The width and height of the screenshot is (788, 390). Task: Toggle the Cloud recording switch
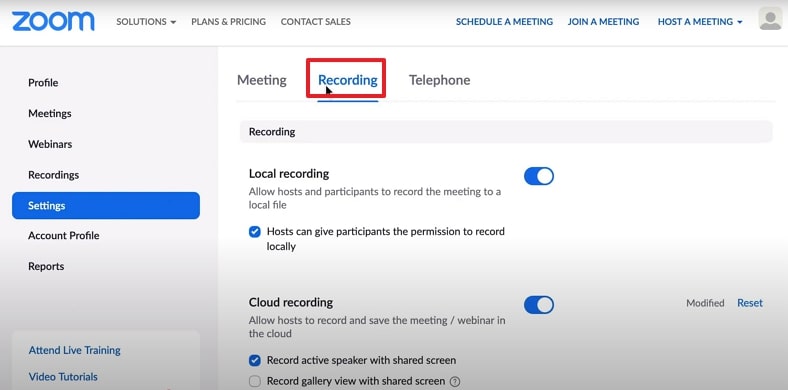[x=539, y=305]
